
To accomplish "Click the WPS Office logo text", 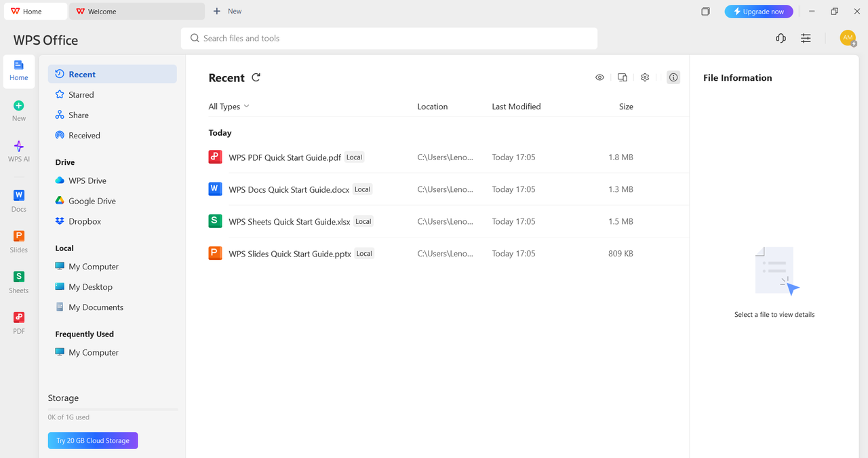I will (x=45, y=40).
